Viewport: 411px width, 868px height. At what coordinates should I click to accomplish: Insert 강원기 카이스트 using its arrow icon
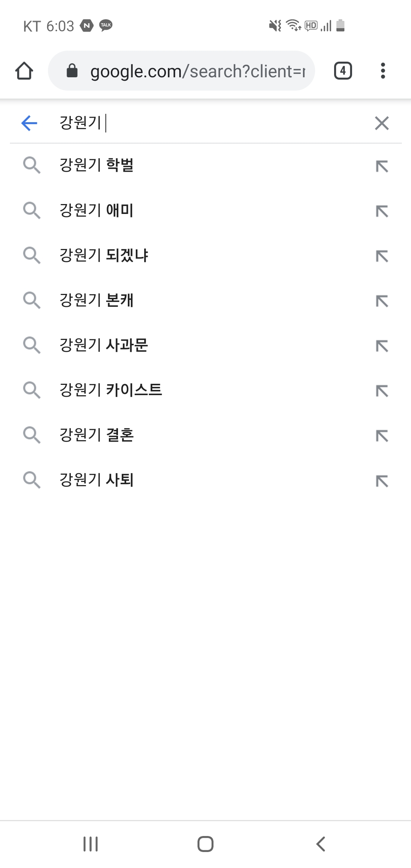382,391
